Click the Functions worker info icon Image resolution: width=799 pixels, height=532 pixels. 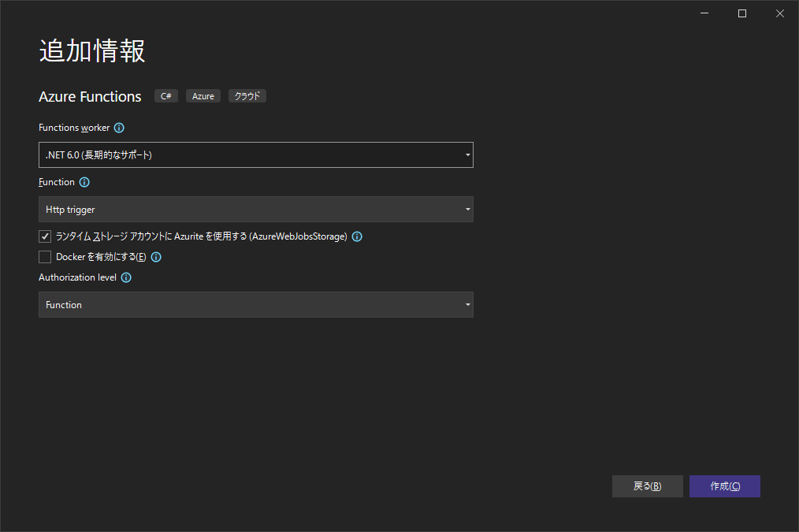(x=119, y=128)
